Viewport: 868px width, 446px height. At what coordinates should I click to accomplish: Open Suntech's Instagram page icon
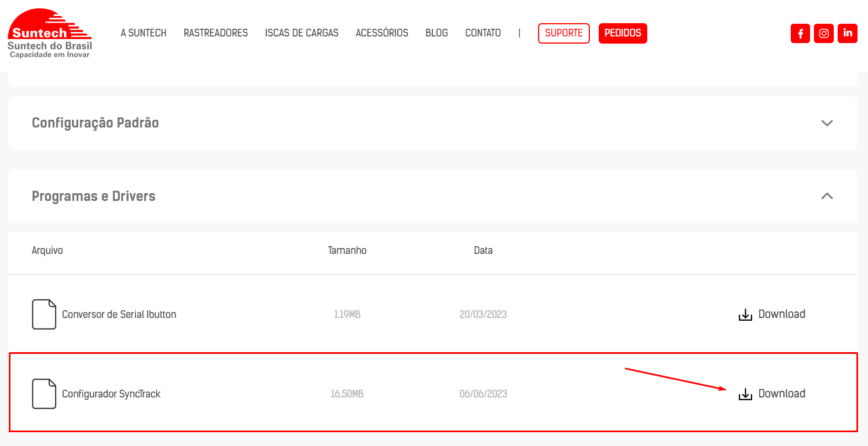(x=824, y=33)
